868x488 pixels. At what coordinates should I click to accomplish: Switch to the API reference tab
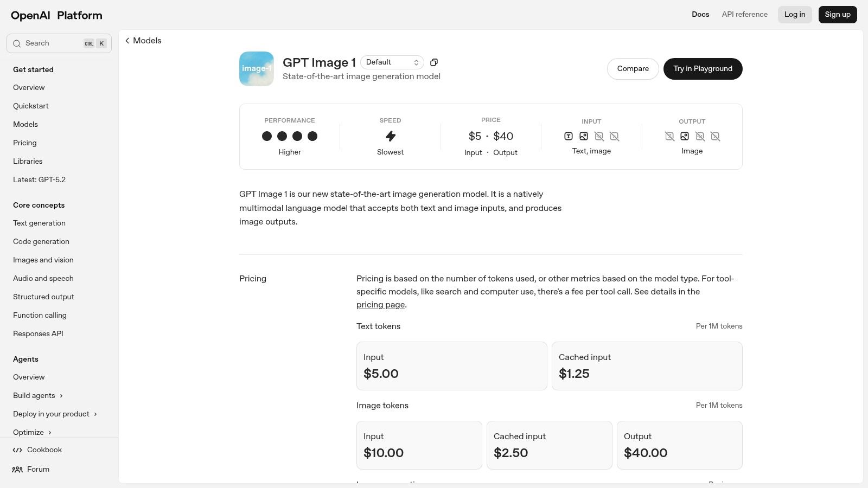click(x=744, y=14)
